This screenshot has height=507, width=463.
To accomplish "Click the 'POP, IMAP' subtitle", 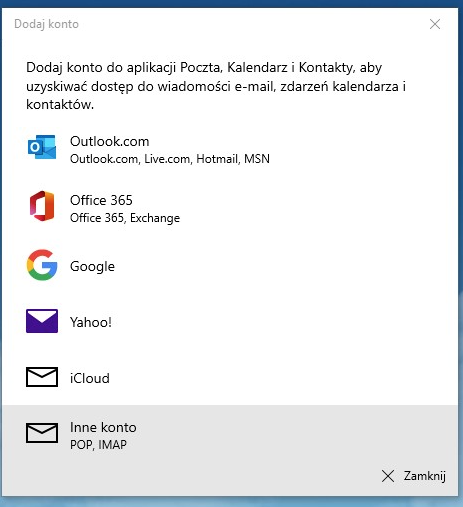I will coord(98,445).
